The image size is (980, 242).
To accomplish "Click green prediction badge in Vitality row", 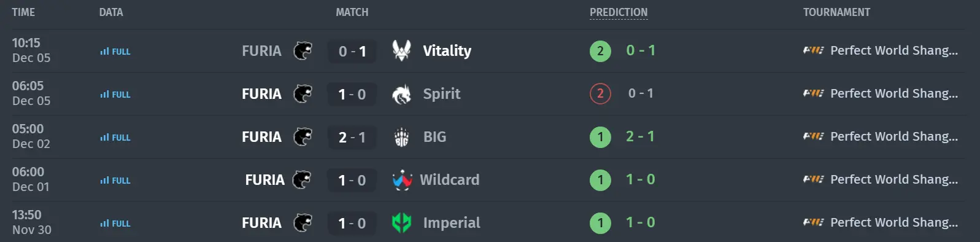I will click(600, 50).
